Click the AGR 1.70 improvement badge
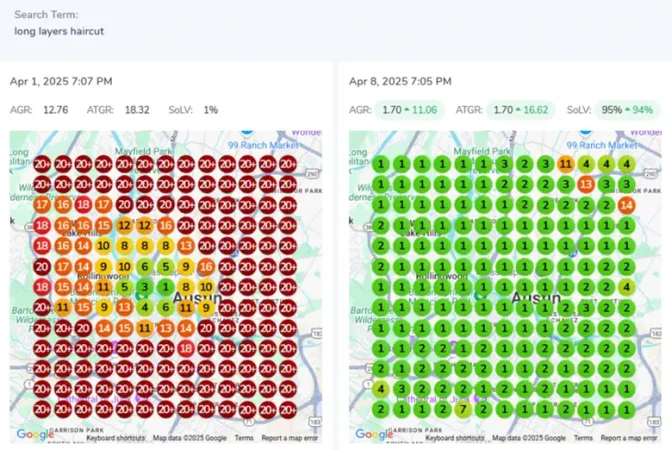672x450 pixels. [409, 110]
